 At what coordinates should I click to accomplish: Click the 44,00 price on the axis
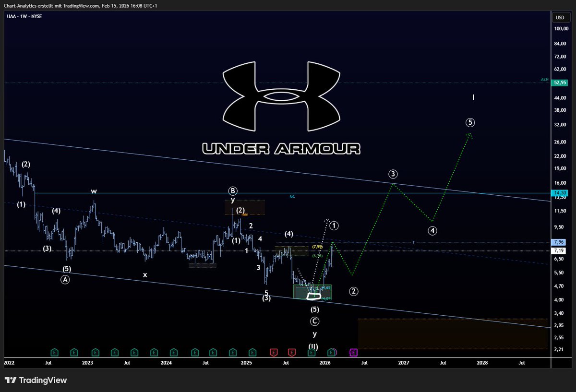coord(559,98)
